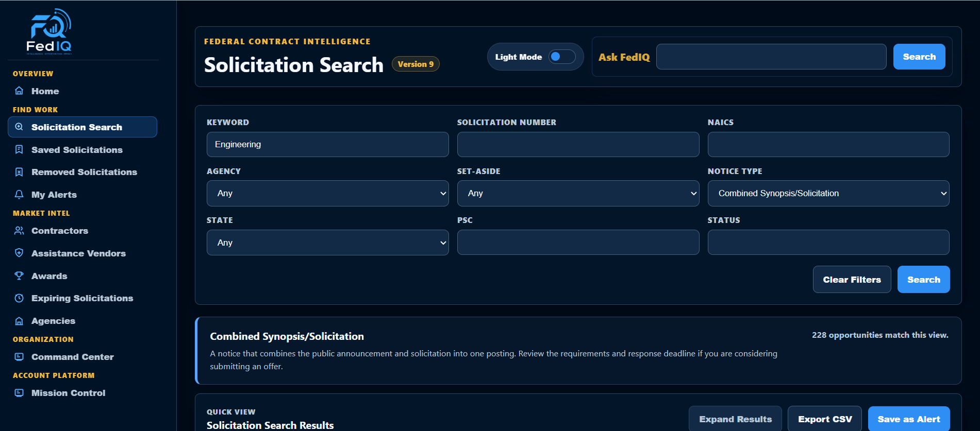980x431 pixels.
Task: Click the Agencies building icon
Action: [19, 321]
